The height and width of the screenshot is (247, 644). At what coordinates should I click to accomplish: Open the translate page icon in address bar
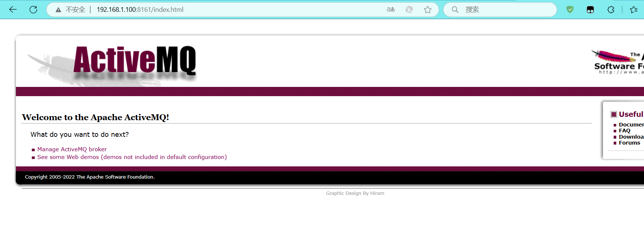(391, 10)
